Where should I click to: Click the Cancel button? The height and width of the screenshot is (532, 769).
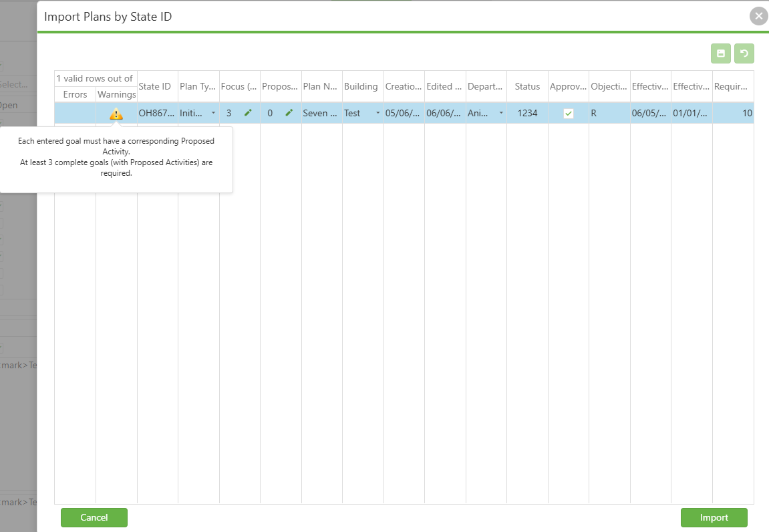(94, 517)
